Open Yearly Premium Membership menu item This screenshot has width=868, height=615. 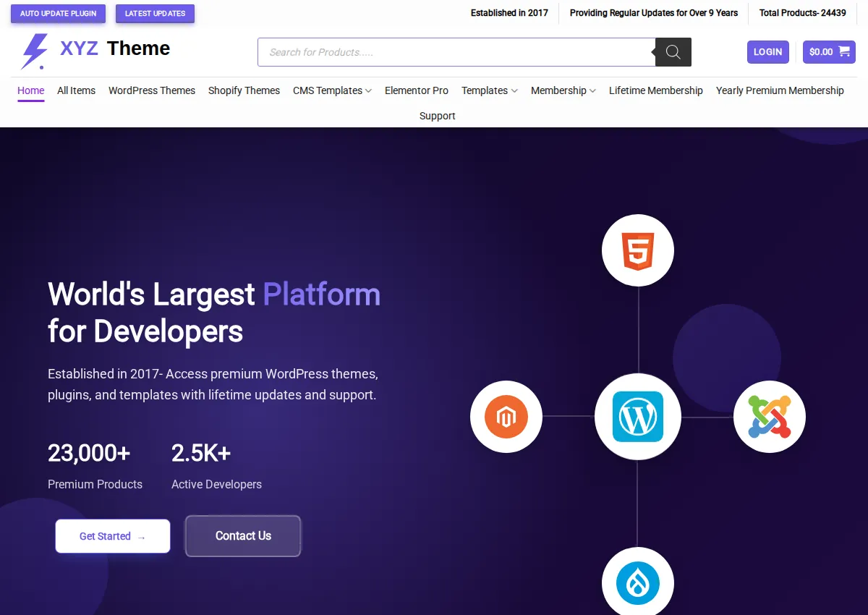point(780,90)
